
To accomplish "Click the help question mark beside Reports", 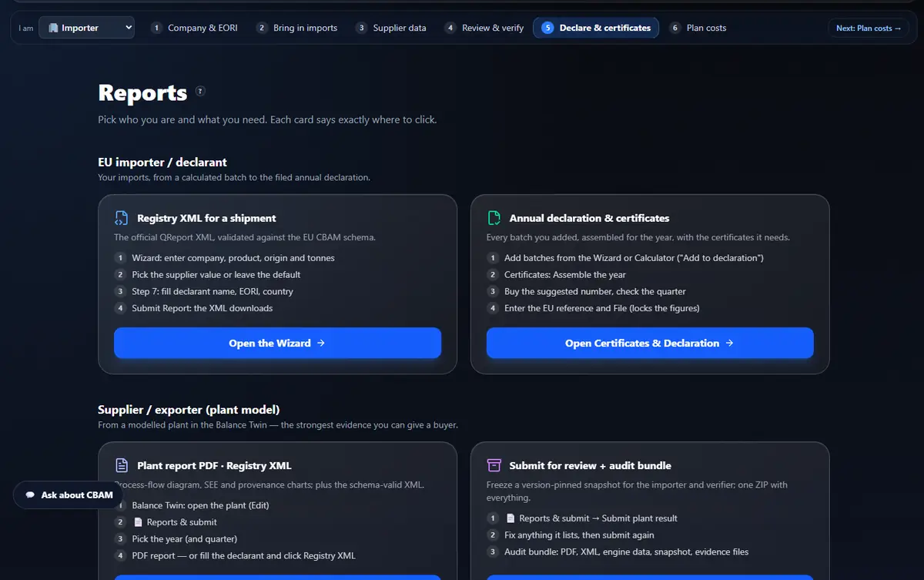I will click(200, 91).
